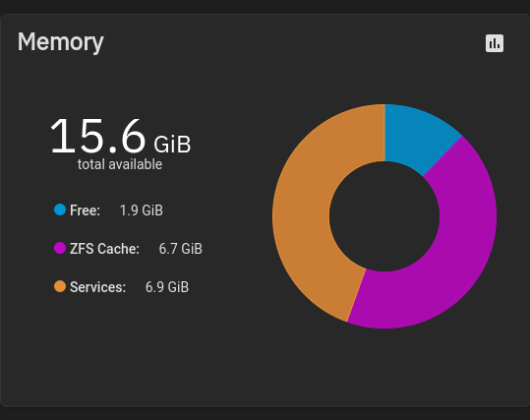530x420 pixels.
Task: Click the Memory widget title
Action: pos(61,42)
